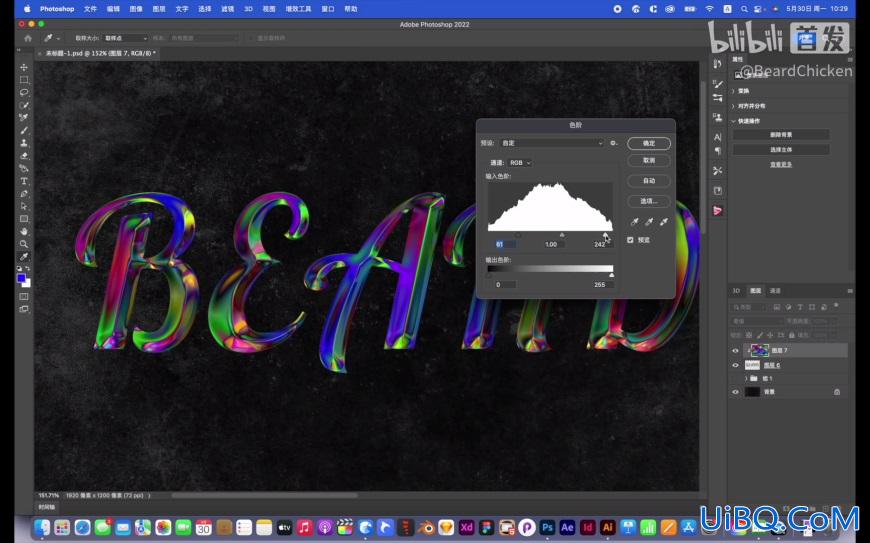Hide layer 7 visibility eye
870x543 pixels.
coord(735,351)
